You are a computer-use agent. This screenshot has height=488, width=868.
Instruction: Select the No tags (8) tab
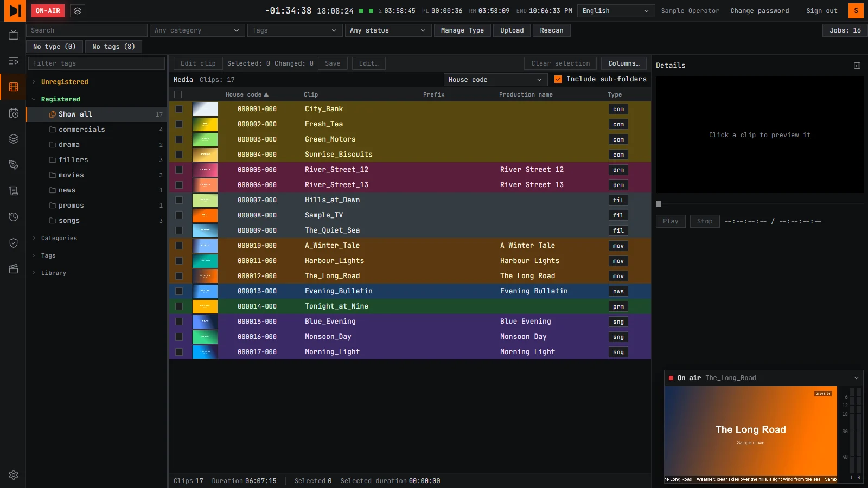point(113,47)
